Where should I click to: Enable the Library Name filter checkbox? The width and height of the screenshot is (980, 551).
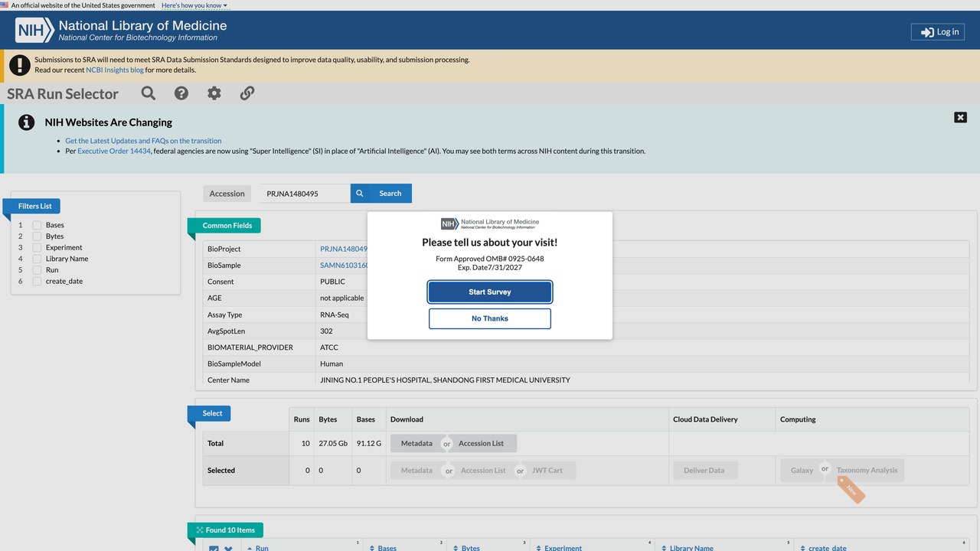tap(37, 259)
